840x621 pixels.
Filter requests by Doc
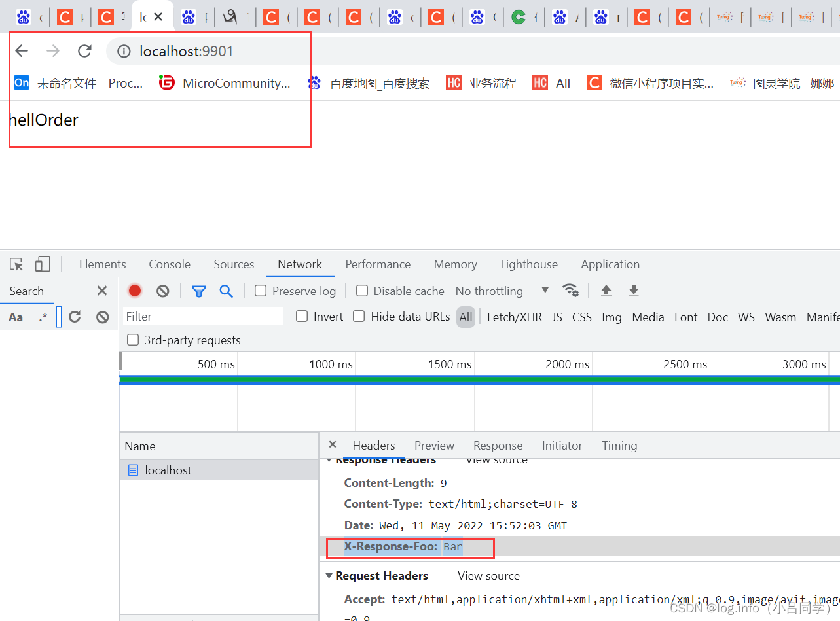[718, 317]
